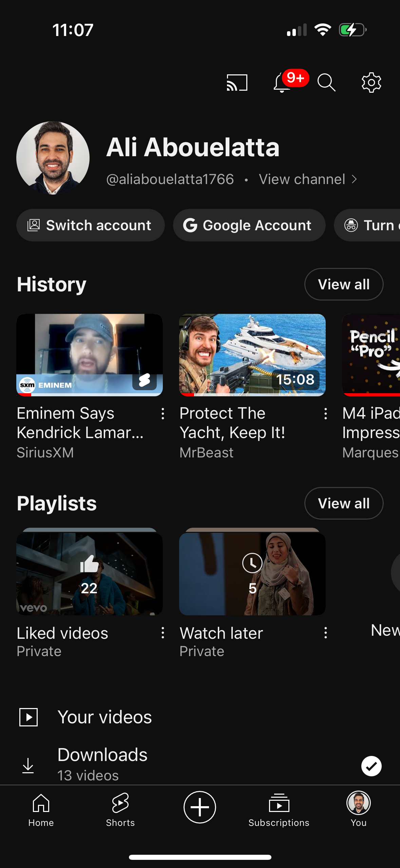Tap the Watch later title text
The image size is (400, 868).
(221, 633)
